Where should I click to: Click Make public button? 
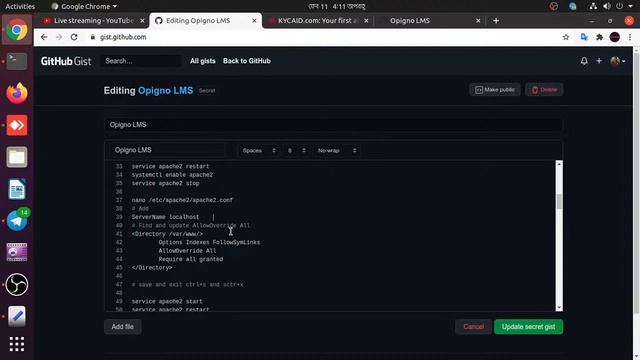coord(494,90)
